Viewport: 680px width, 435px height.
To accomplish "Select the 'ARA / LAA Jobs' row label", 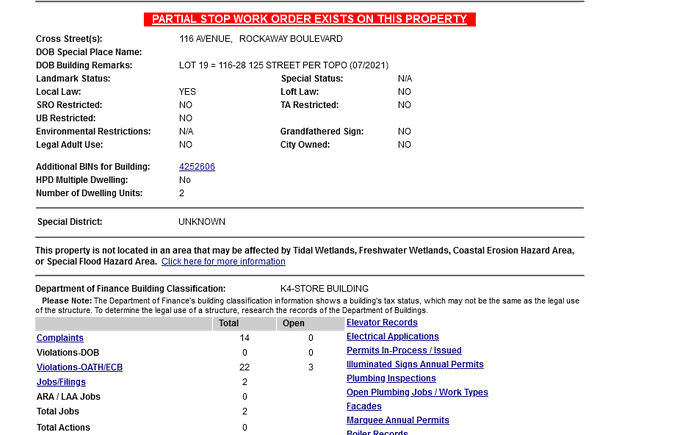I will [68, 397].
